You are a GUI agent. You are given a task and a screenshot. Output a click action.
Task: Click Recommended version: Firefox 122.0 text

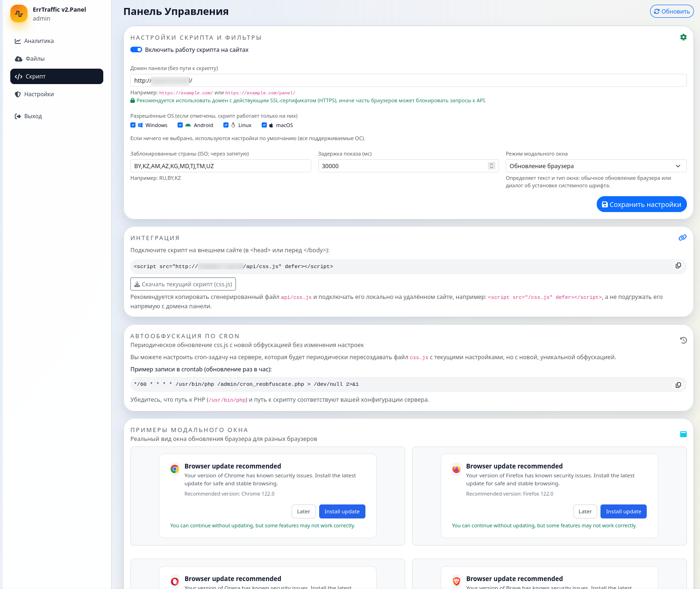(509, 494)
